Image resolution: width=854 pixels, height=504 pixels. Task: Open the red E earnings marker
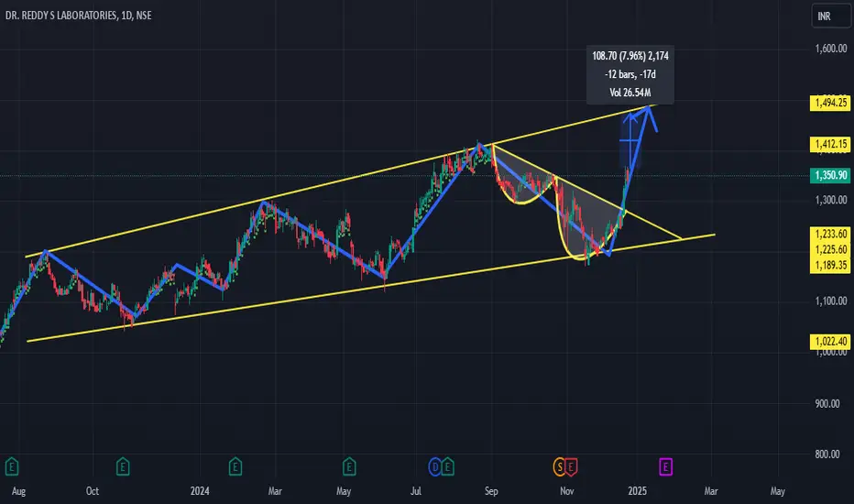pyautogui.click(x=570, y=467)
